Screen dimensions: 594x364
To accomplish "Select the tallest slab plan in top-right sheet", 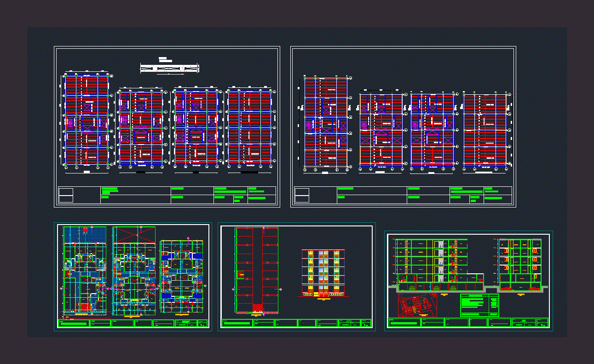I will click(x=326, y=124).
